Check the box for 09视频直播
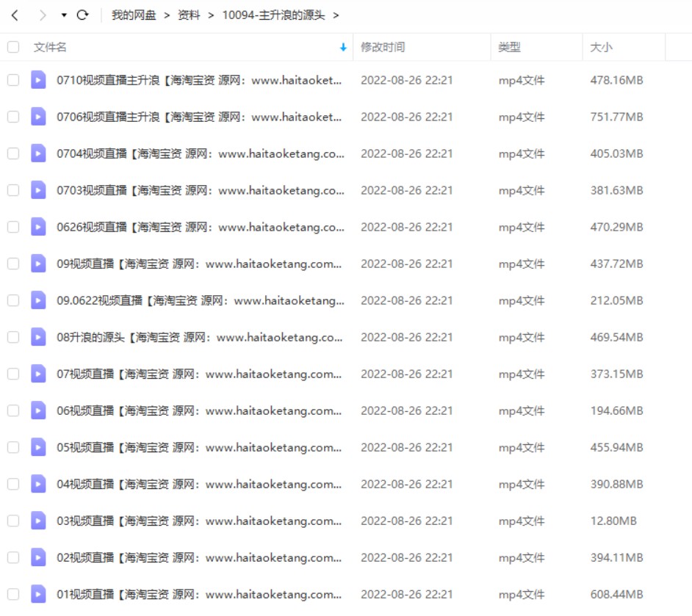692x616 pixels. point(13,264)
